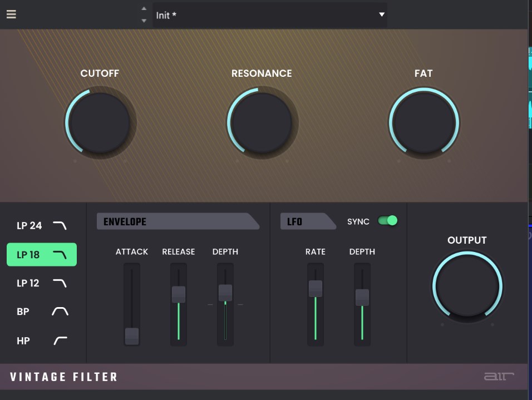Click the Fat knob

(x=423, y=122)
